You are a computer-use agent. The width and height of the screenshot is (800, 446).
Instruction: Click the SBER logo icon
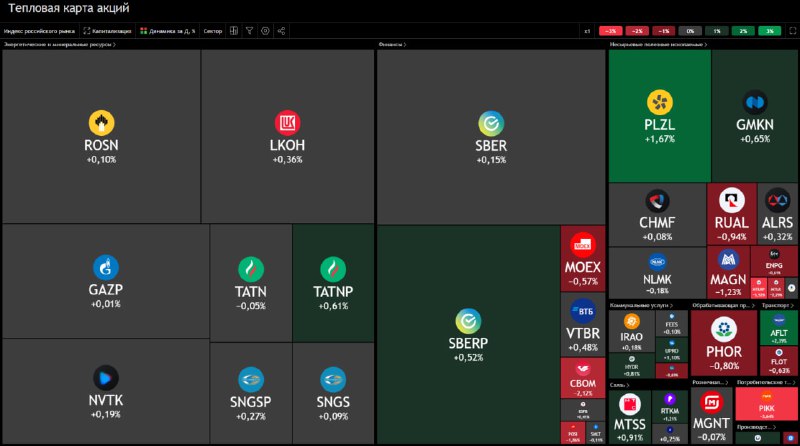point(491,123)
